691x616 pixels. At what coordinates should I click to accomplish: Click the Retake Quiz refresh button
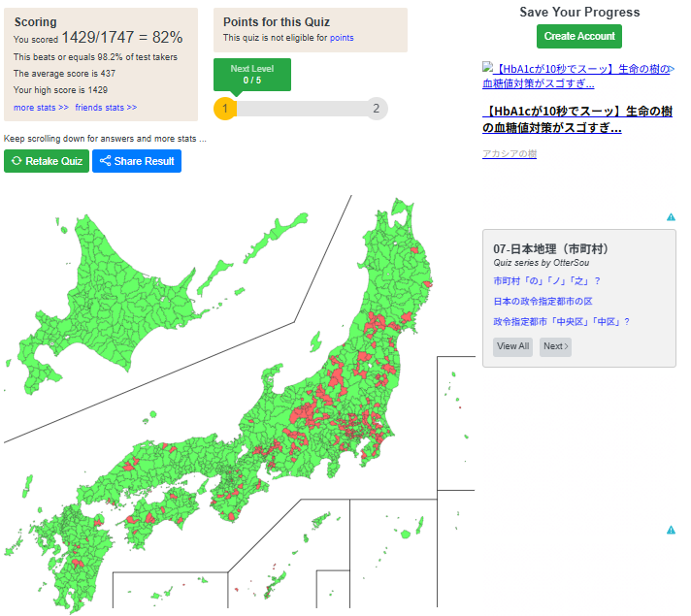click(47, 161)
